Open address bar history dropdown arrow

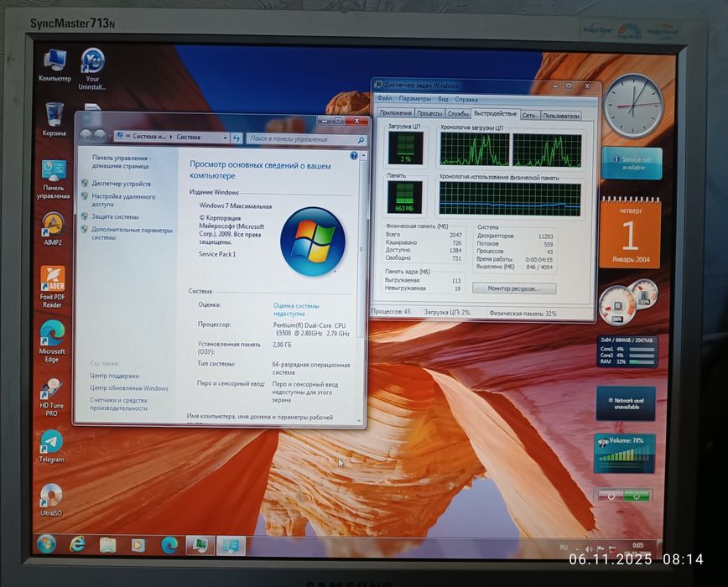tap(225, 138)
